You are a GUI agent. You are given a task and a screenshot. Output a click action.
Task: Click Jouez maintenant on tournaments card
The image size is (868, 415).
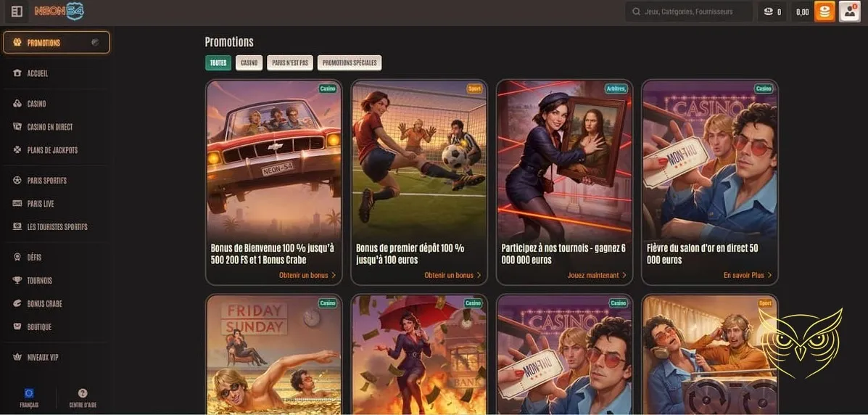[597, 276]
